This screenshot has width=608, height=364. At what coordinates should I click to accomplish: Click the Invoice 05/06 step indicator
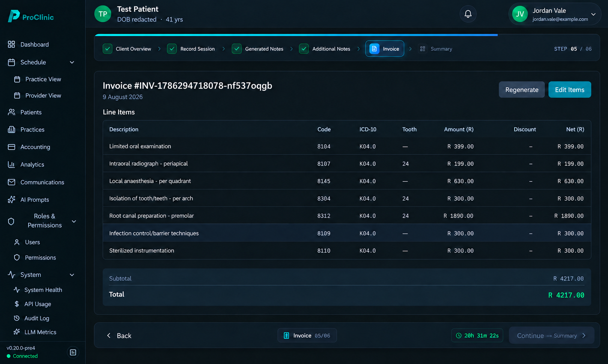(x=307, y=336)
